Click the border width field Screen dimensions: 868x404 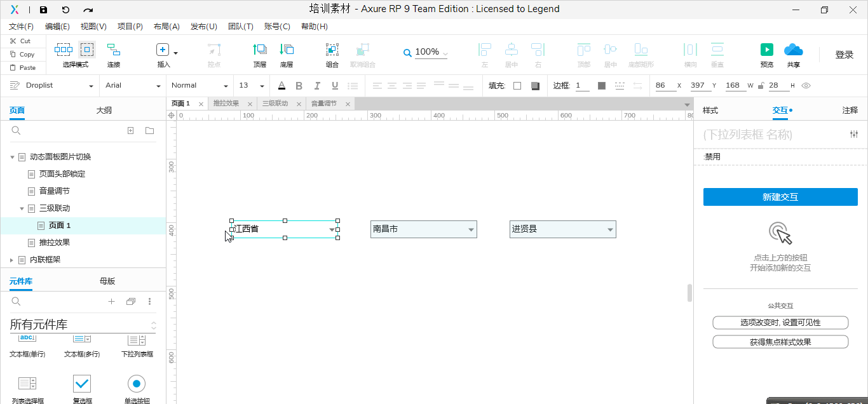point(582,86)
